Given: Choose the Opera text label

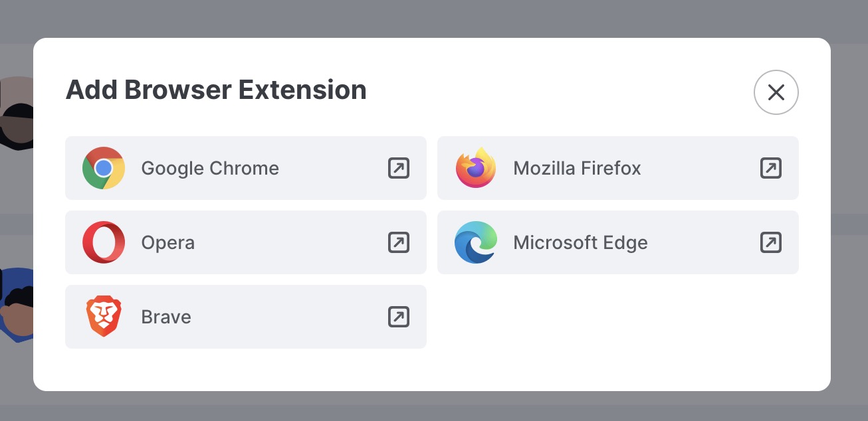Looking at the screenshot, I should point(168,243).
